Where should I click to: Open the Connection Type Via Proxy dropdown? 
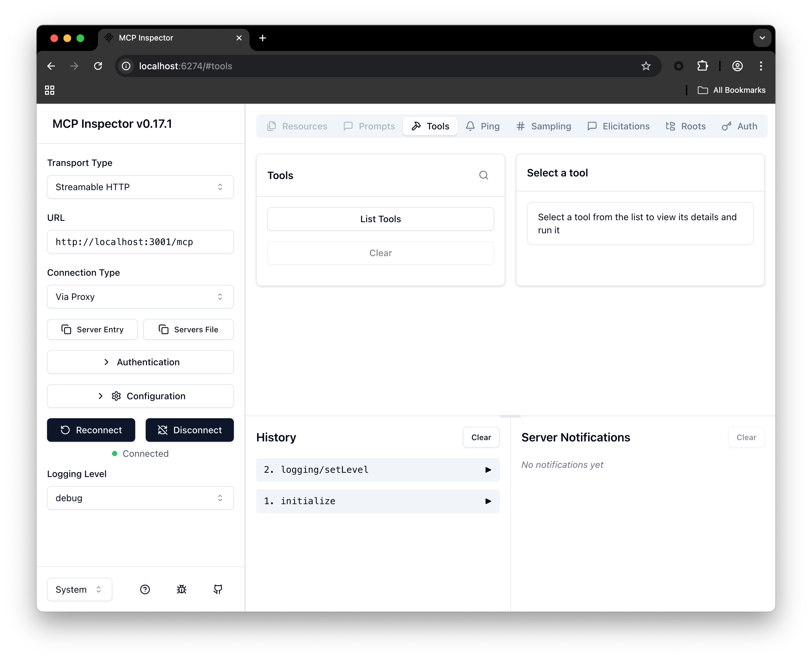pyautogui.click(x=140, y=297)
